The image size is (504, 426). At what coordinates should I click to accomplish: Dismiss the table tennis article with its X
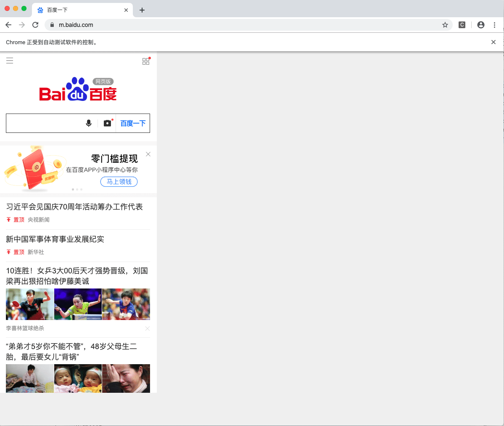pos(147,328)
